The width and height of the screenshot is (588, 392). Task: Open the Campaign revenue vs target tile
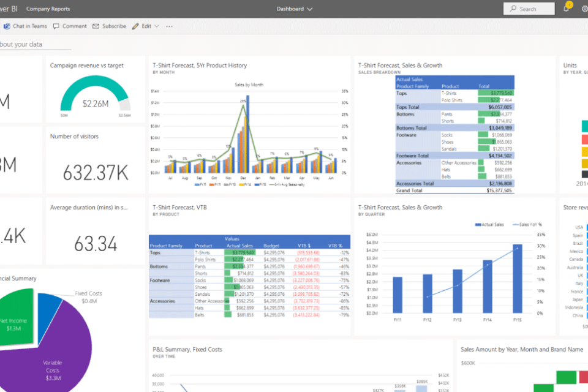click(x=95, y=91)
